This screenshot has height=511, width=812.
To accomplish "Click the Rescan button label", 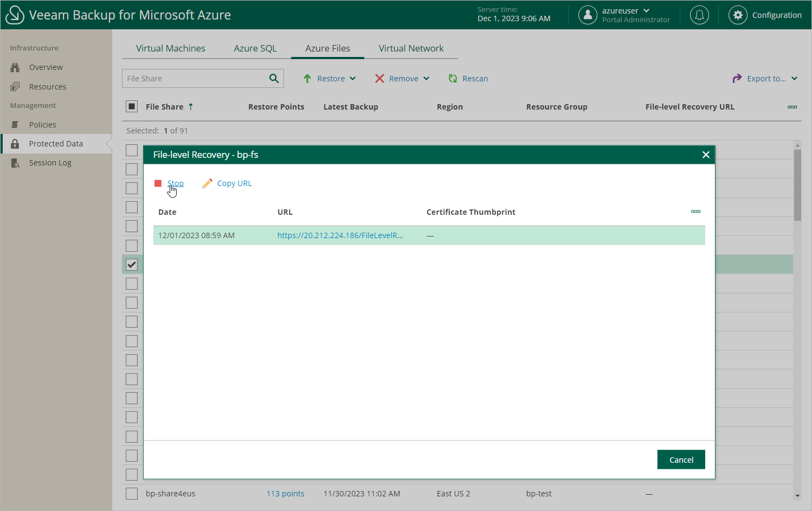I will 475,79.
